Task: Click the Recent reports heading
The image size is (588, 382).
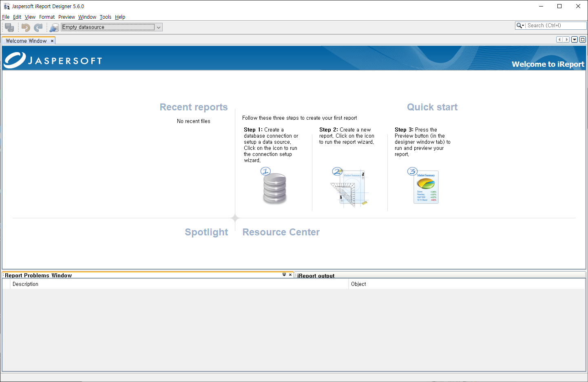Action: click(x=194, y=107)
